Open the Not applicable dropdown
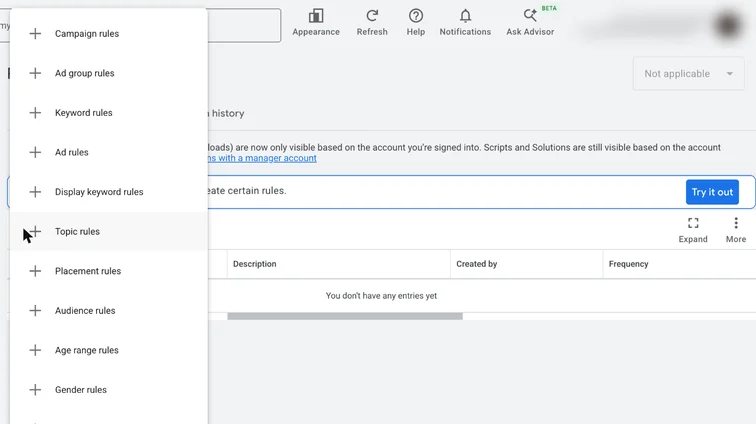Image resolution: width=756 pixels, height=424 pixels. pyautogui.click(x=688, y=74)
